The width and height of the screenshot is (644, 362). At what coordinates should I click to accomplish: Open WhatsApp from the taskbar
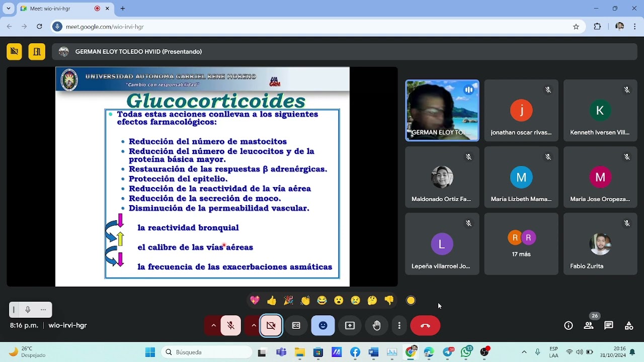pos(466,352)
